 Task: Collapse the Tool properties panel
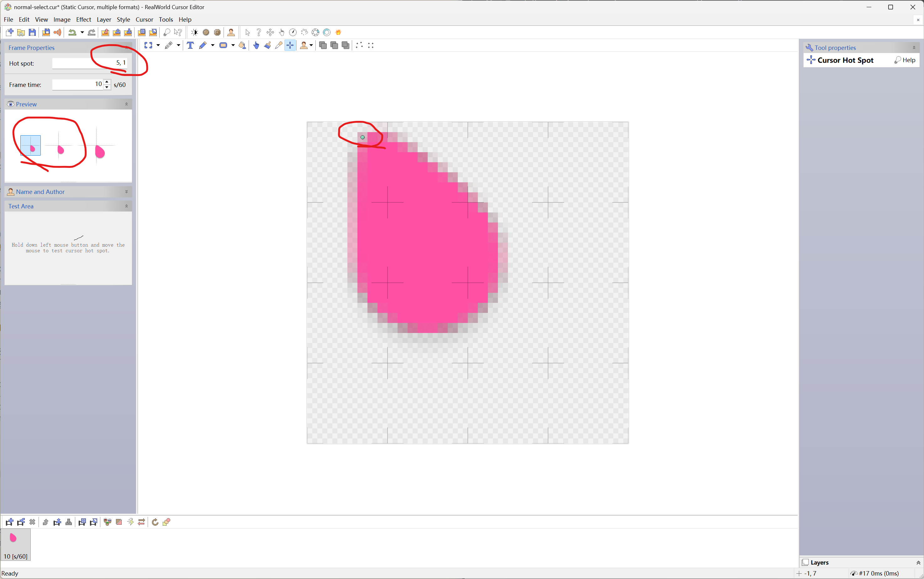tap(914, 48)
